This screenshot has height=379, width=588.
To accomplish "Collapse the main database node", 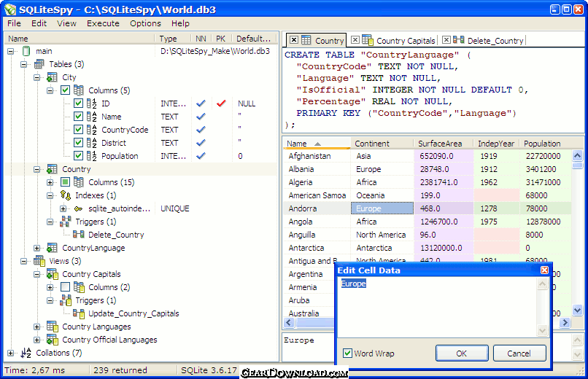I will click(x=10, y=51).
